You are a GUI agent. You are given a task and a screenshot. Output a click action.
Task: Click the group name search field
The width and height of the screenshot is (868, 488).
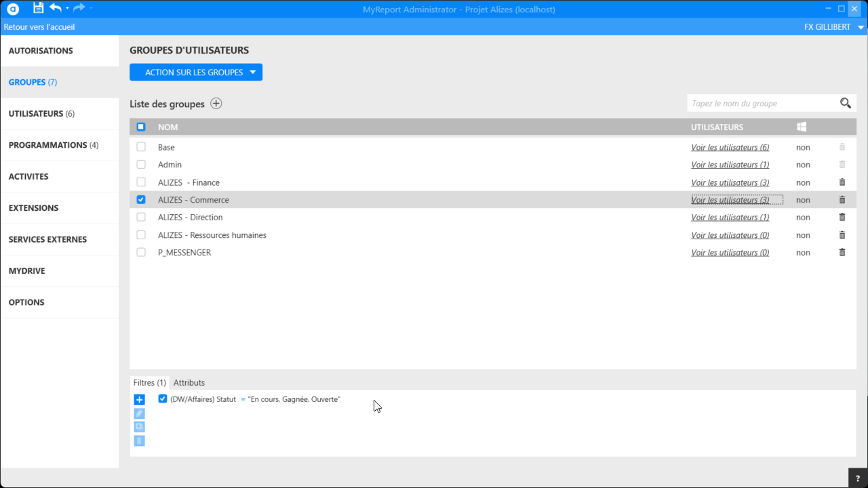pos(761,103)
